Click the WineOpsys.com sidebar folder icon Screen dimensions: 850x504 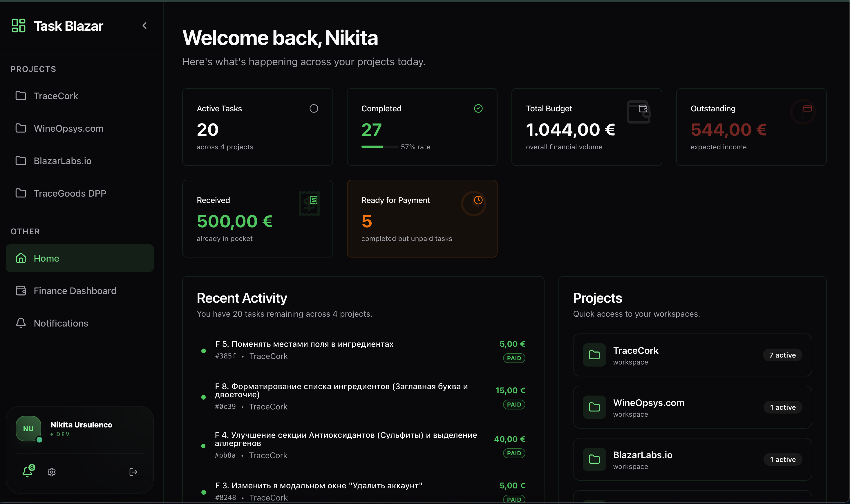coord(21,128)
